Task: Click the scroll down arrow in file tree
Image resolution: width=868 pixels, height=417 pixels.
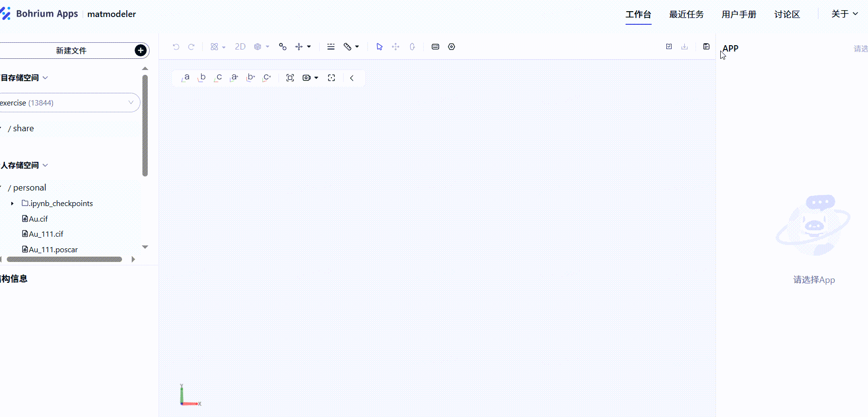Action: (145, 247)
